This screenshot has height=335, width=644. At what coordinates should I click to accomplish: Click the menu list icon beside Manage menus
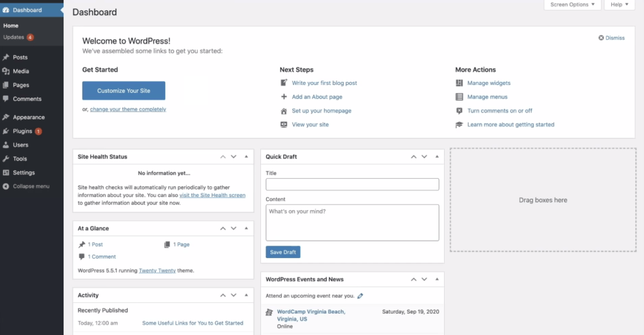[459, 97]
